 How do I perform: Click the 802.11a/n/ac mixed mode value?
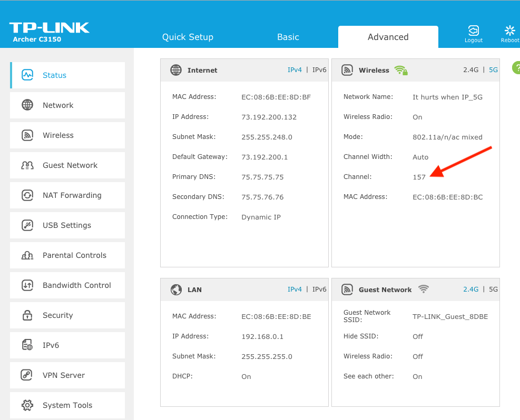click(x=447, y=137)
